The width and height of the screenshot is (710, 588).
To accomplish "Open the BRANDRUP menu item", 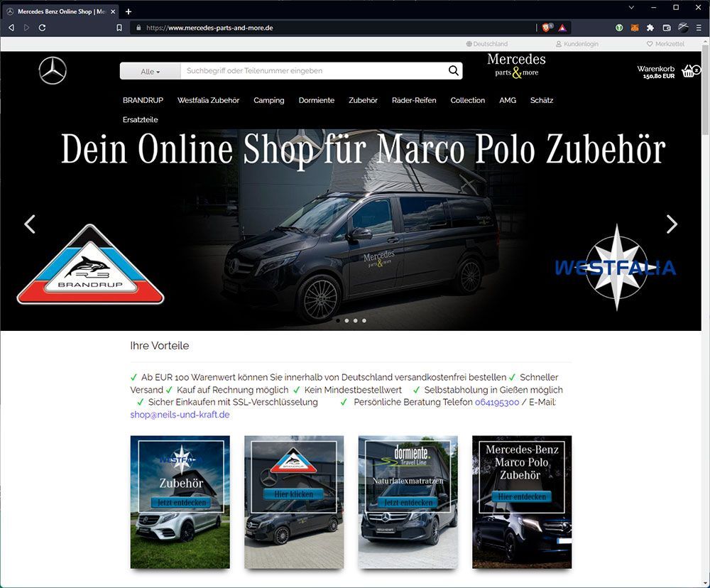I will click(143, 100).
